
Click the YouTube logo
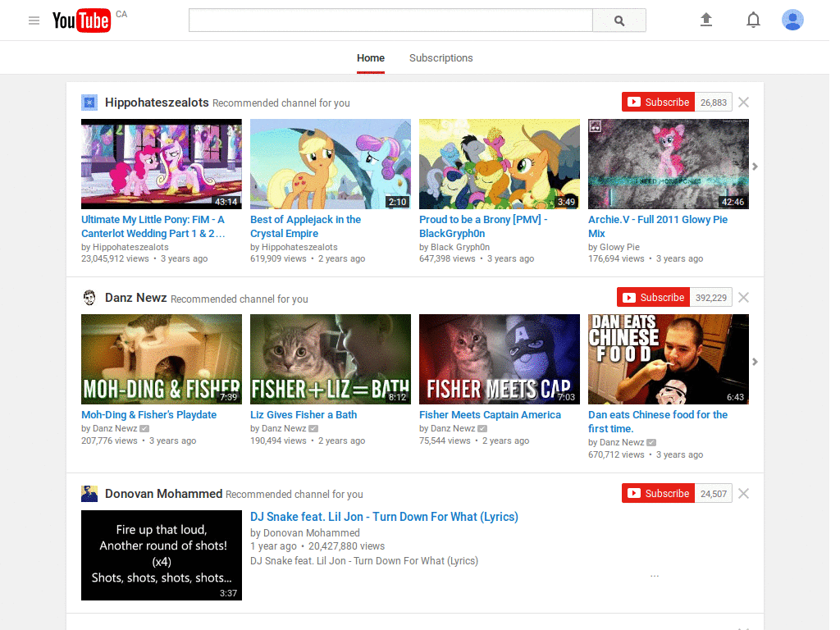click(x=81, y=21)
